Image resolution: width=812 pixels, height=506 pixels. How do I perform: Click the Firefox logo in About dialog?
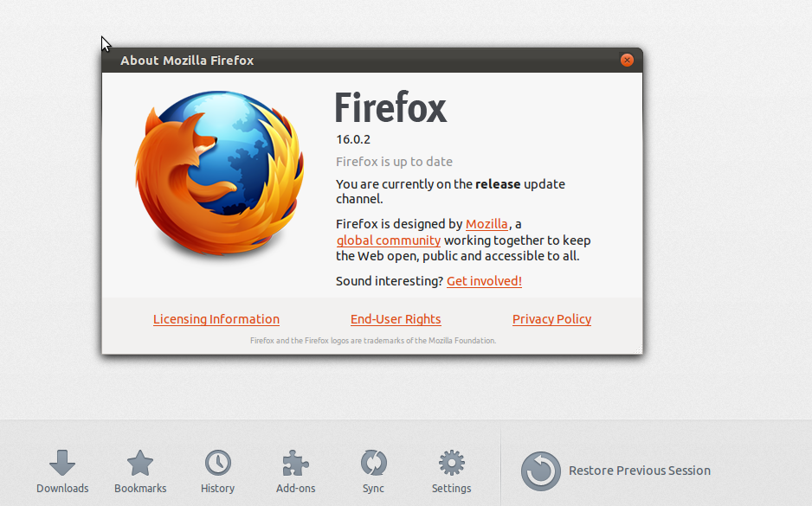point(220,173)
